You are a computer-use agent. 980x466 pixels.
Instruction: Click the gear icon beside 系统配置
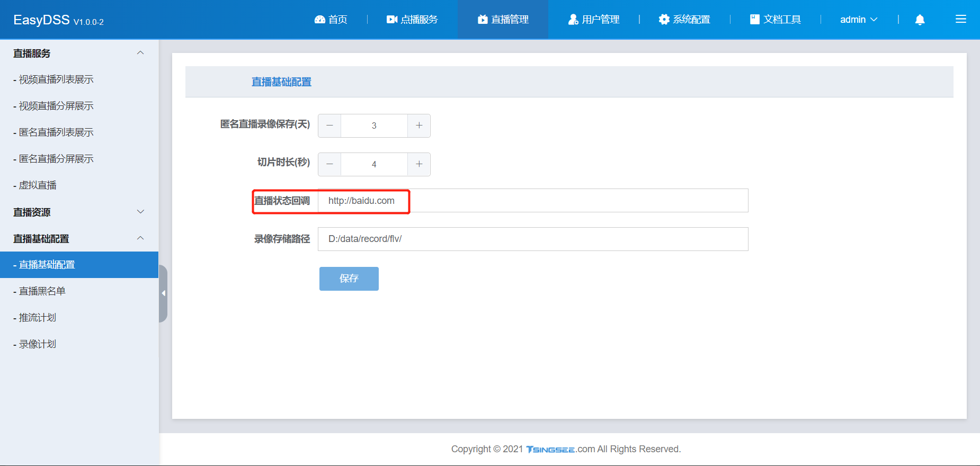coord(664,20)
